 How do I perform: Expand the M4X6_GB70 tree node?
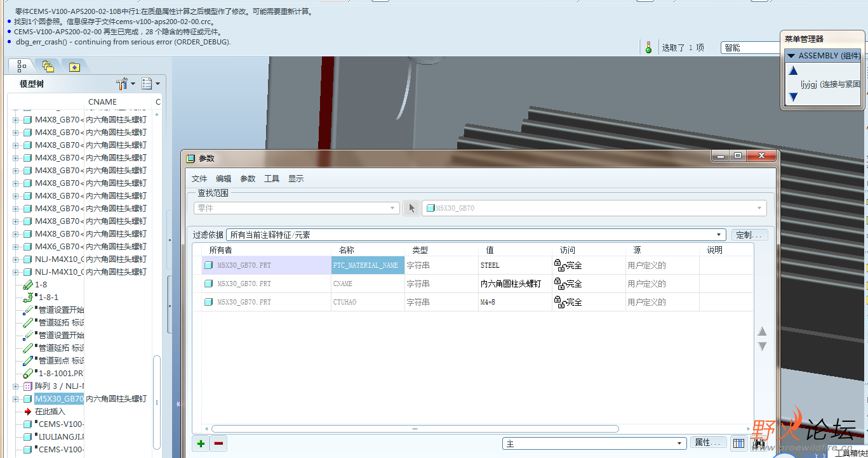point(15,246)
